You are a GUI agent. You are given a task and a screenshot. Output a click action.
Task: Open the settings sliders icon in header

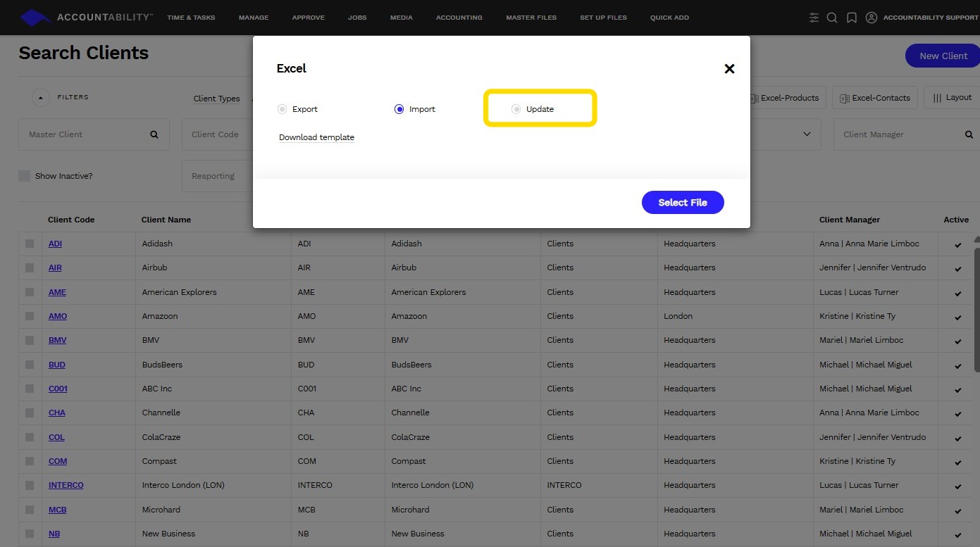pyautogui.click(x=814, y=18)
